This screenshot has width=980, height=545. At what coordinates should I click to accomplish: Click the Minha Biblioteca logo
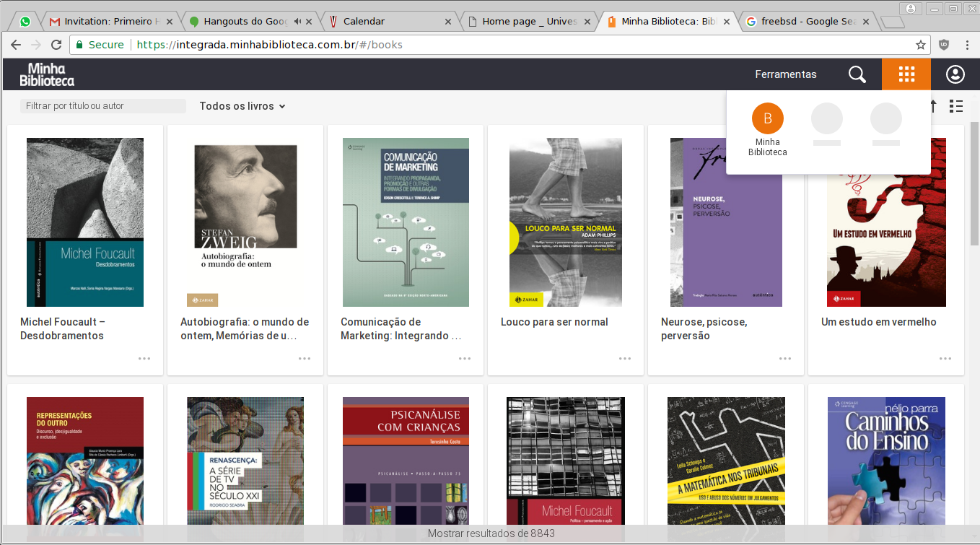point(47,74)
